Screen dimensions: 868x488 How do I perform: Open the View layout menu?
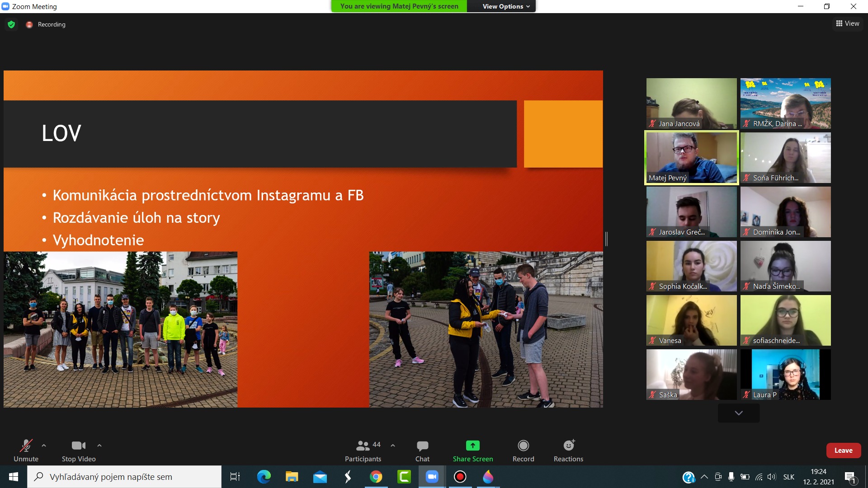848,23
